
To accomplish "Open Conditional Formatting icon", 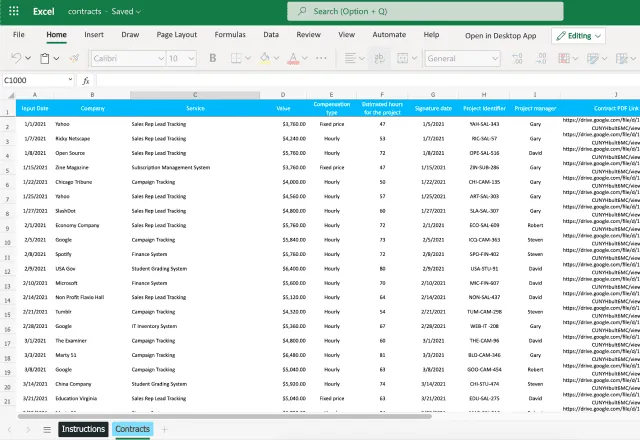I will [x=564, y=58].
